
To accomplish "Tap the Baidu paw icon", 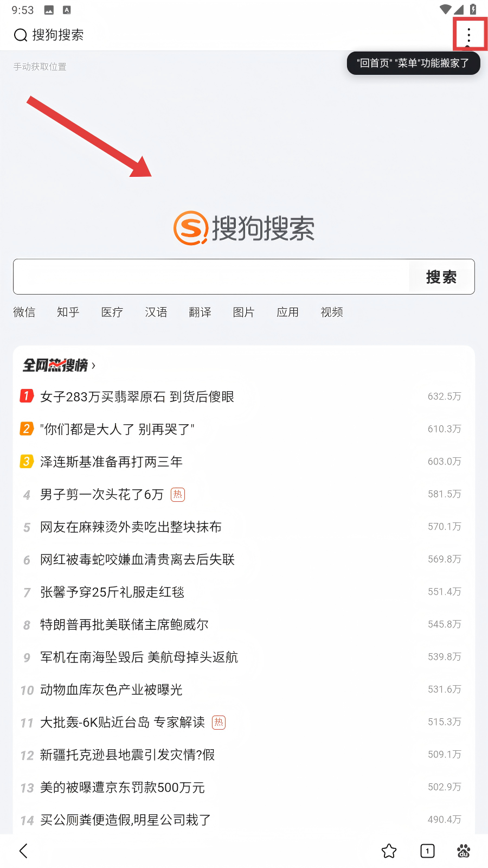I will point(464,851).
